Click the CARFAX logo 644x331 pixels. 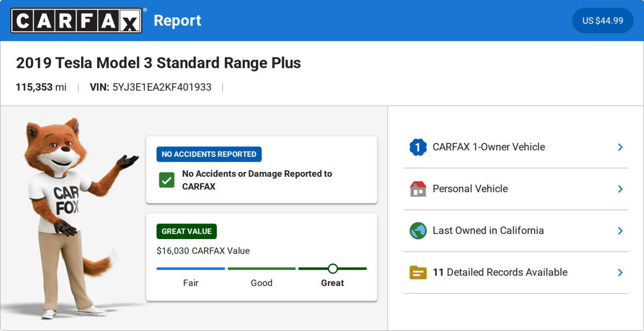(x=77, y=20)
